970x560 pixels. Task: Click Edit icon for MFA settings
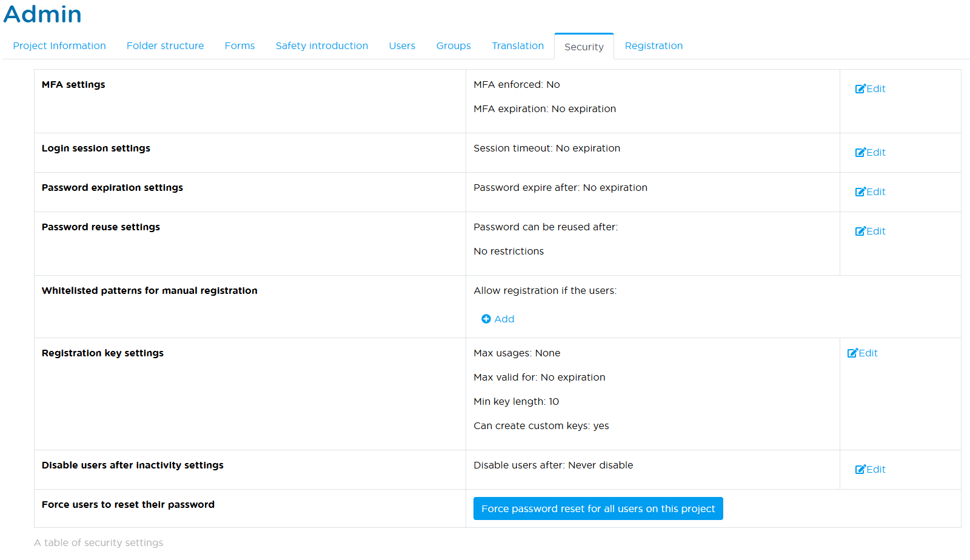point(860,89)
